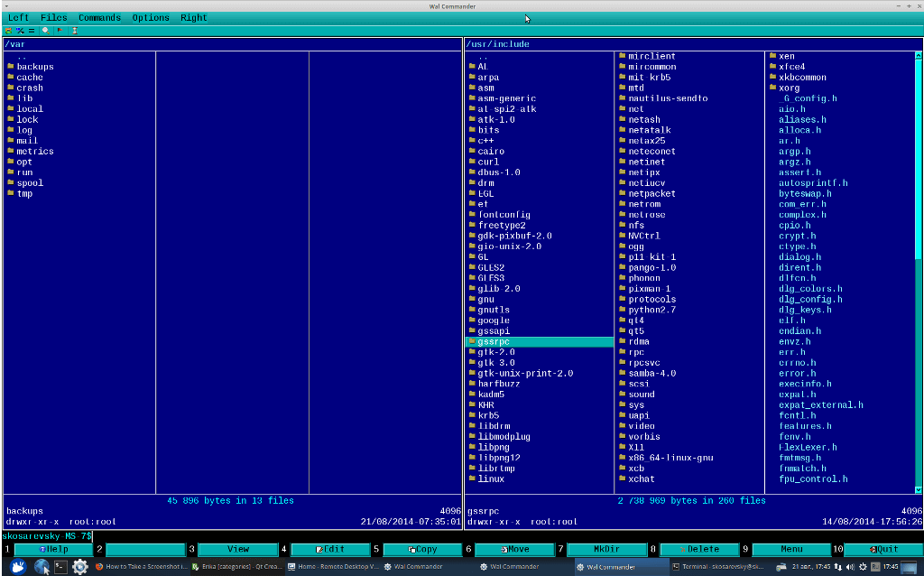The width and height of the screenshot is (924, 576).
Task: Open the Xfce applications menu mouse icon
Action: point(17,567)
